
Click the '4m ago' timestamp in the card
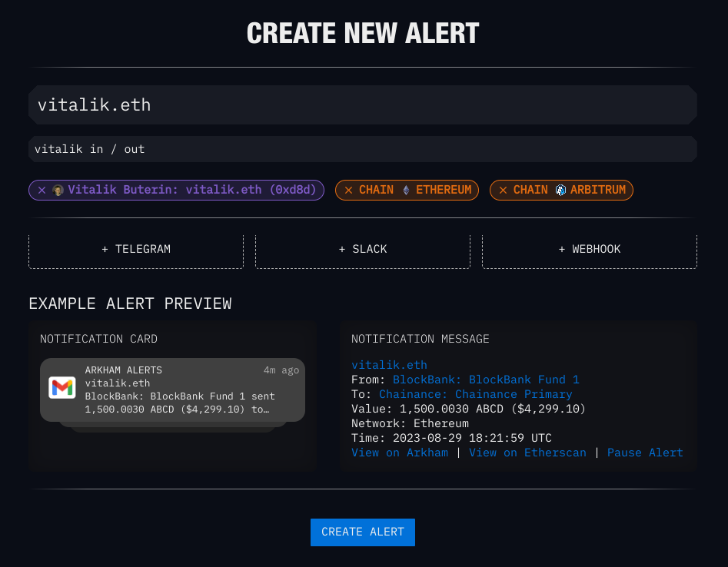tap(281, 370)
